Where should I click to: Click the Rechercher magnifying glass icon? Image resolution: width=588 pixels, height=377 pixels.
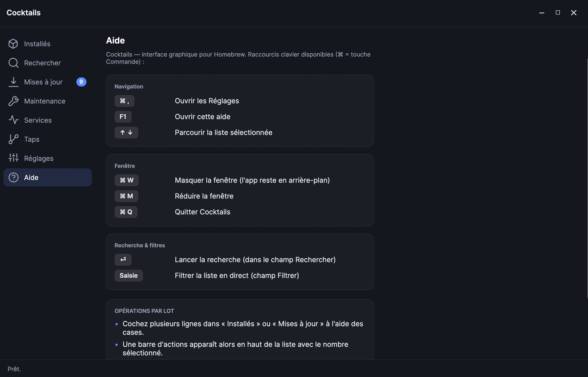[x=13, y=63]
